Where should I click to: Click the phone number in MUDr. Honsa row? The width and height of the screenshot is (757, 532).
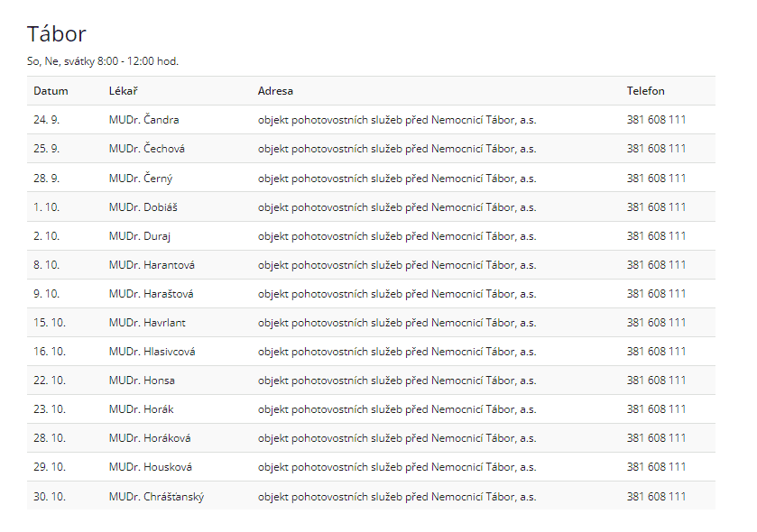coord(656,381)
